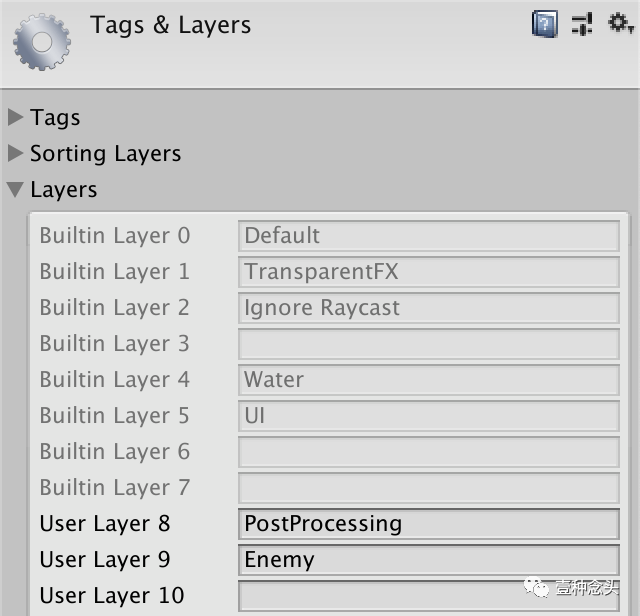Click the Water layer field

click(x=429, y=379)
